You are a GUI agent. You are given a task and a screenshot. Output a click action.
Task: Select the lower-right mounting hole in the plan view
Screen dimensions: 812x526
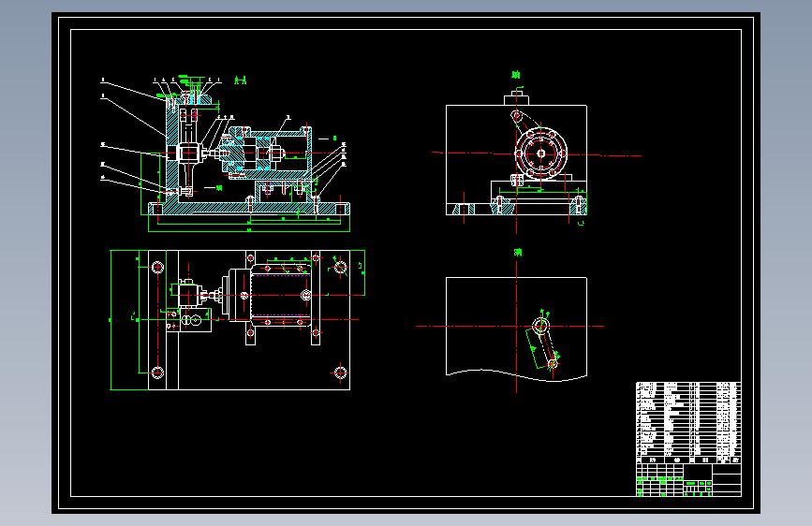340,372
